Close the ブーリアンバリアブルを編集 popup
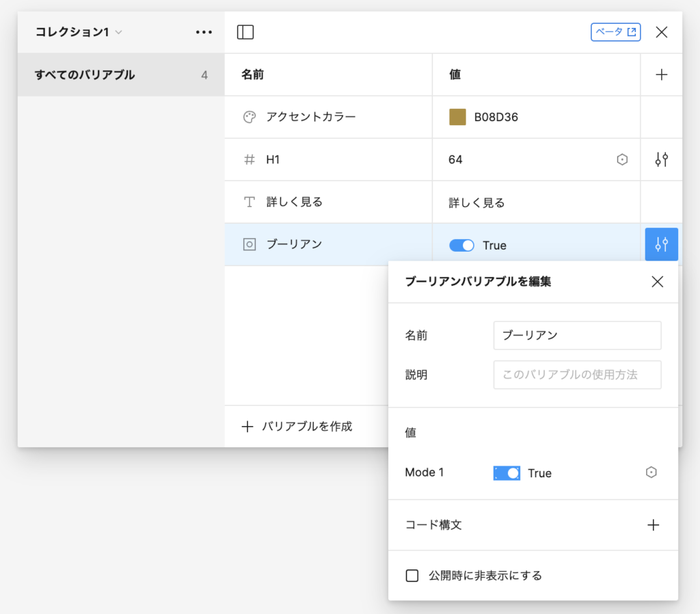Viewport: 700px width, 614px height. (x=657, y=282)
